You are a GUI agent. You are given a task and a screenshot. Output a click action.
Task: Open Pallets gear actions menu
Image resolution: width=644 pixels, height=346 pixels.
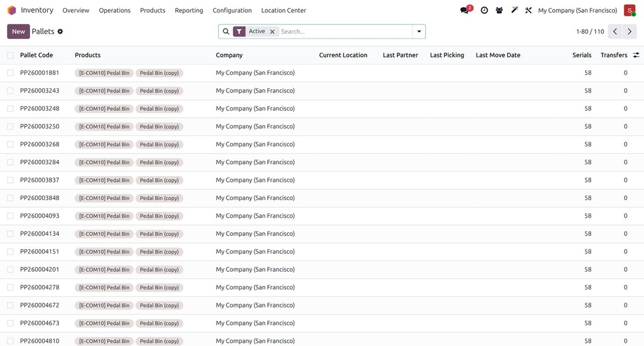tap(60, 31)
